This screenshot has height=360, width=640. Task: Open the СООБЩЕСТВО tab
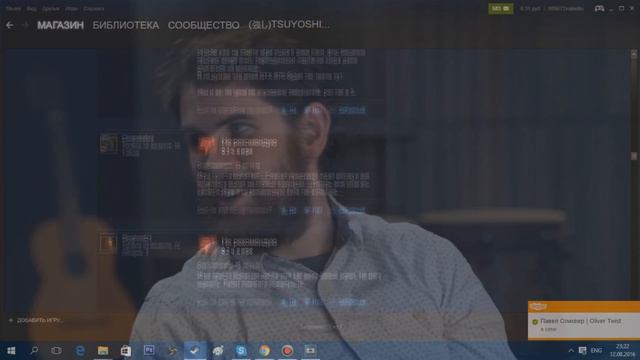click(204, 25)
